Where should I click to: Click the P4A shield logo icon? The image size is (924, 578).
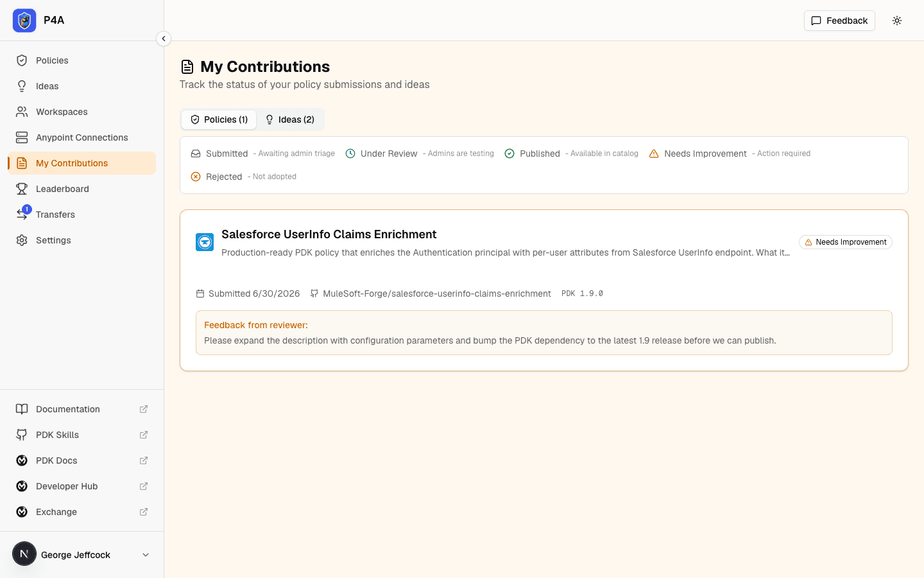pos(24,21)
